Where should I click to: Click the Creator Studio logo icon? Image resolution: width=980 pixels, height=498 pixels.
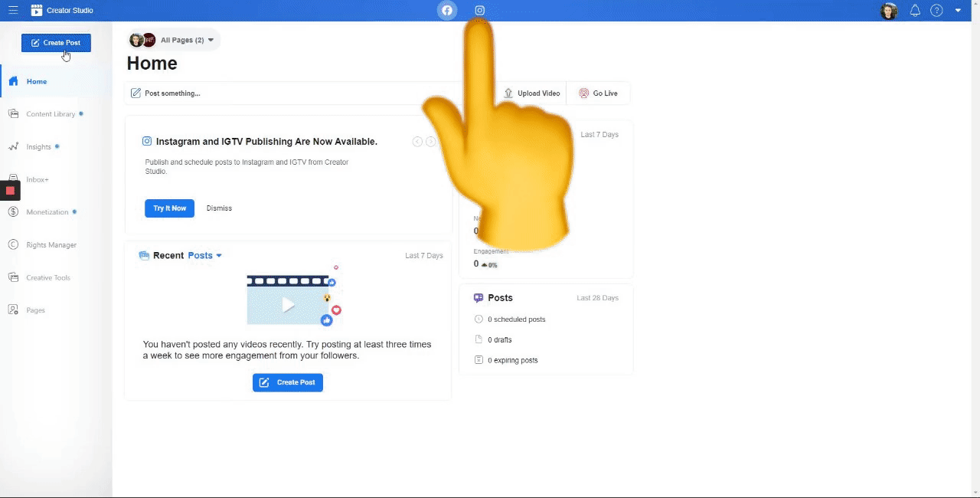click(x=37, y=11)
